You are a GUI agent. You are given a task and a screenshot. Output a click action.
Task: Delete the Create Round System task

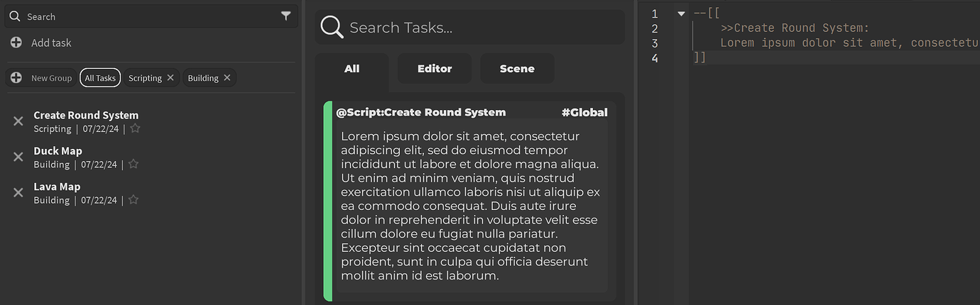pos(18,121)
